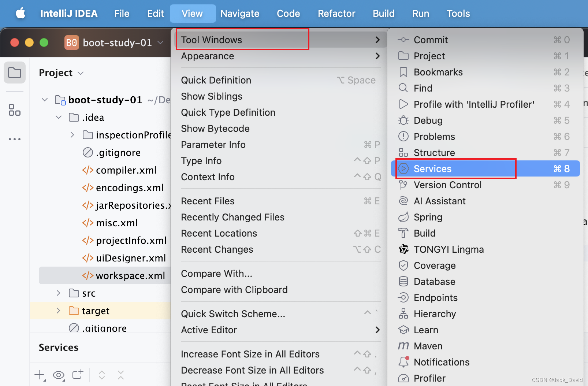
Task: Click the Add Service plus icon
Action: pos(40,375)
